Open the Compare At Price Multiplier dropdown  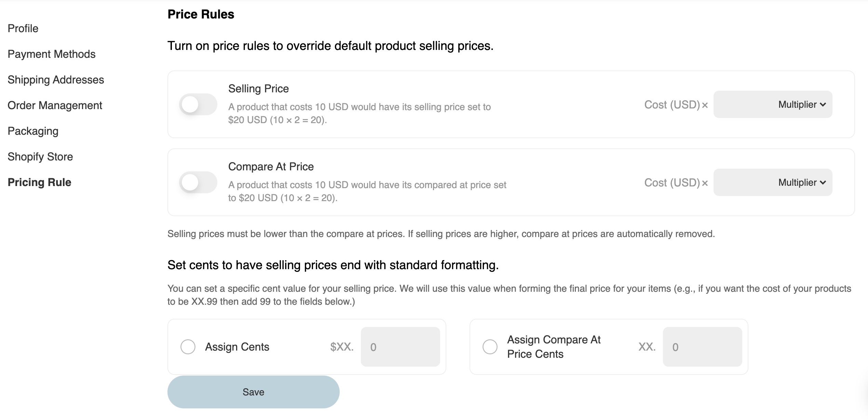click(x=802, y=182)
